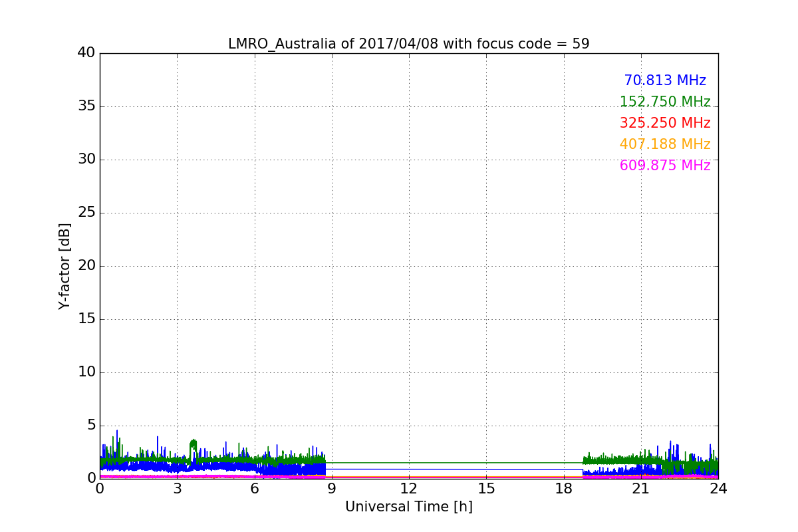This screenshot has width=798, height=532.
Task: Click x-axis tick value 6
Action: [x=254, y=488]
